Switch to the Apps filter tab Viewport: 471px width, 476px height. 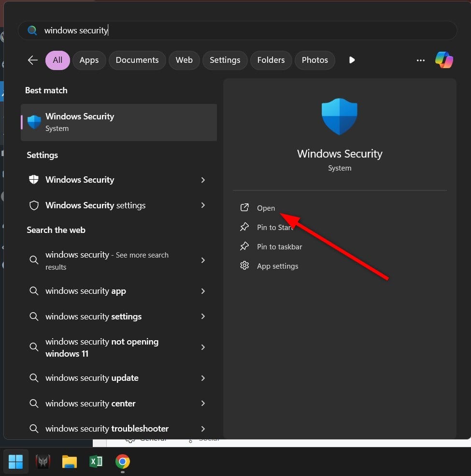89,60
